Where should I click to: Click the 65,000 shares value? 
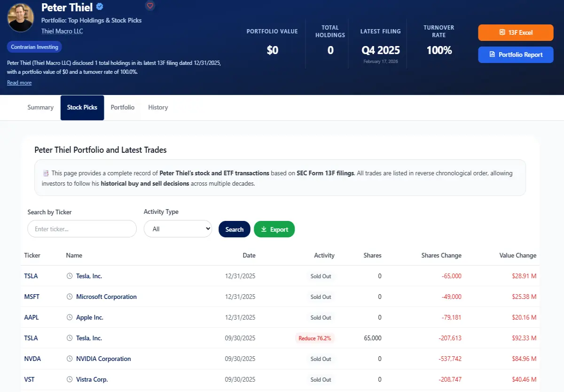[x=373, y=338]
